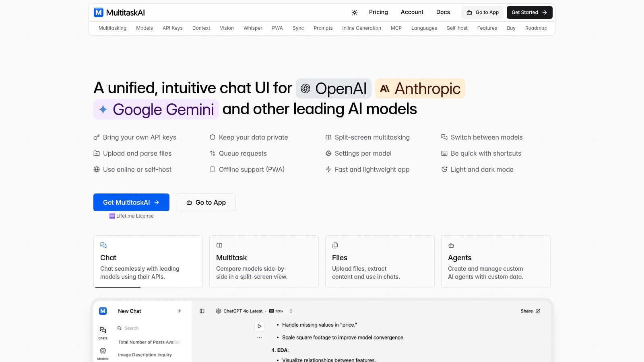Image resolution: width=644 pixels, height=362 pixels.
Task: Open Image Description Inquiry chat
Action: 145,355
